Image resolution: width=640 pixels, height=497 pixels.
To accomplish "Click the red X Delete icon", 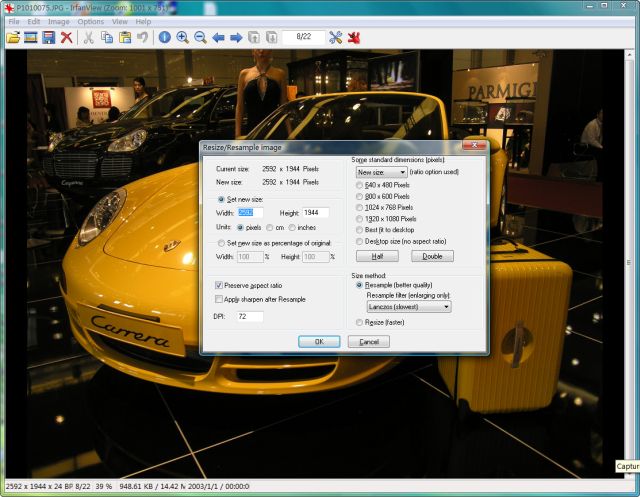I will pos(66,38).
